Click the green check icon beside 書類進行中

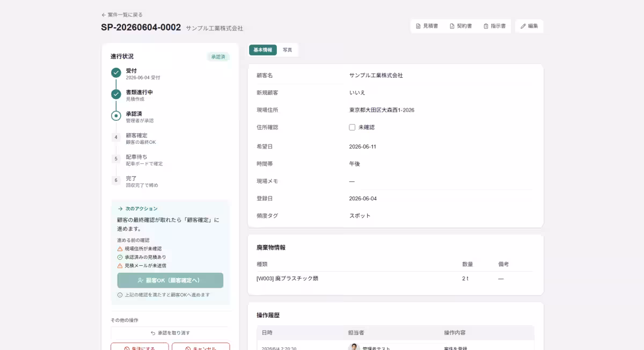point(116,94)
